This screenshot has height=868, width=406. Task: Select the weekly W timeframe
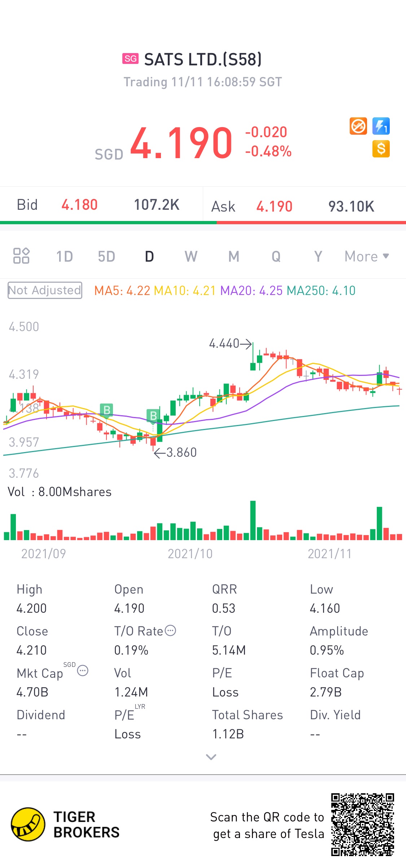pos(191,256)
